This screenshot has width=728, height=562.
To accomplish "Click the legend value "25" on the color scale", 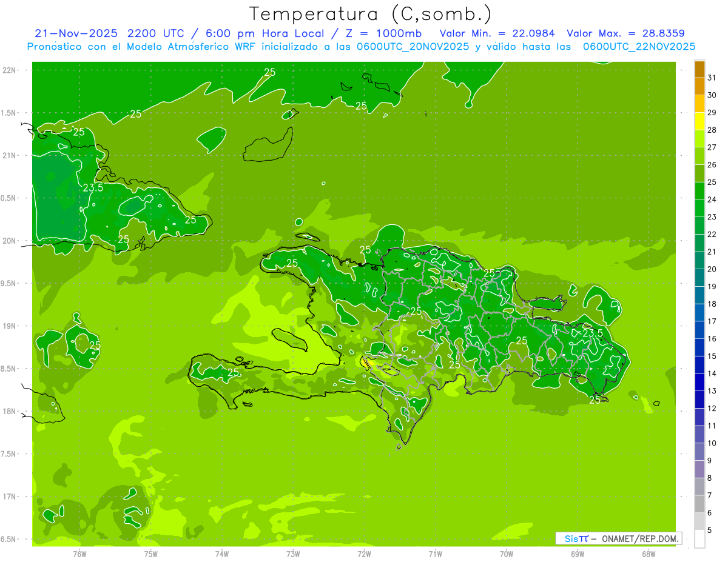I will (712, 182).
